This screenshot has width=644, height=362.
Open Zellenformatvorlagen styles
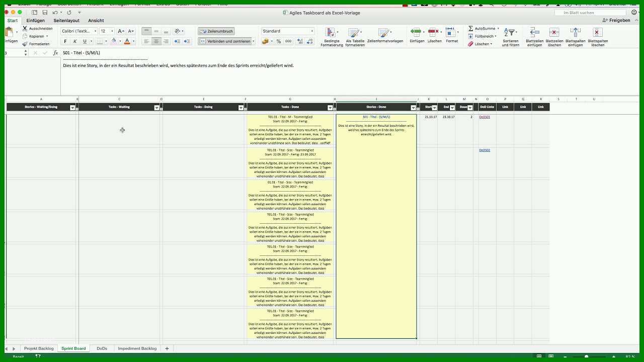(x=385, y=35)
